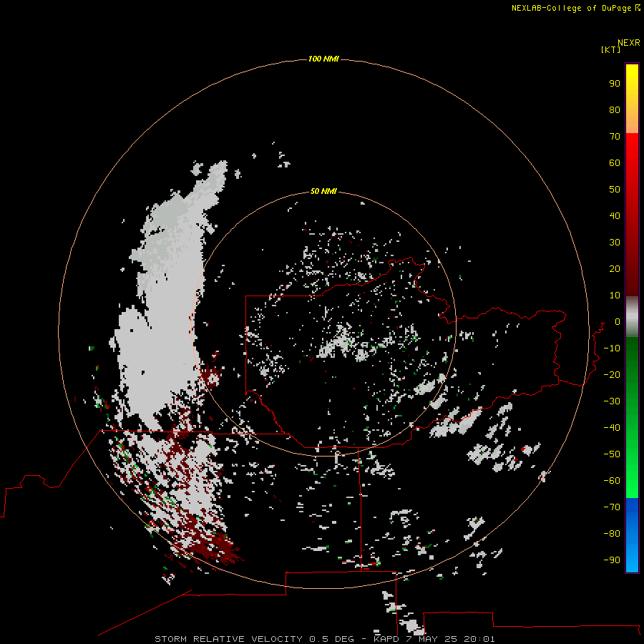Click the 50 value on velocity scale
Image resolution: width=644 pixels, height=644 pixels.
click(615, 190)
